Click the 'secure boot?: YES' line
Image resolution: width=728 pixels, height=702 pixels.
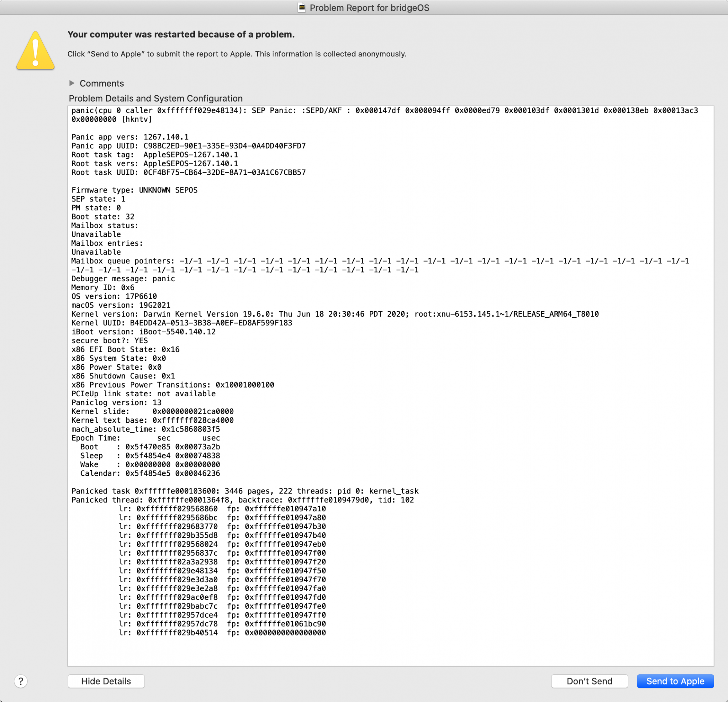click(x=110, y=341)
